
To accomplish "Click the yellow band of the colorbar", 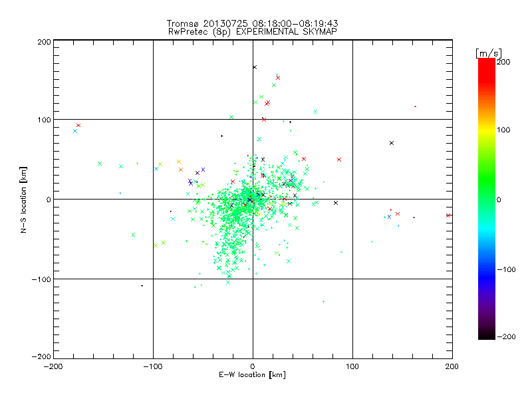I will coord(487,130).
